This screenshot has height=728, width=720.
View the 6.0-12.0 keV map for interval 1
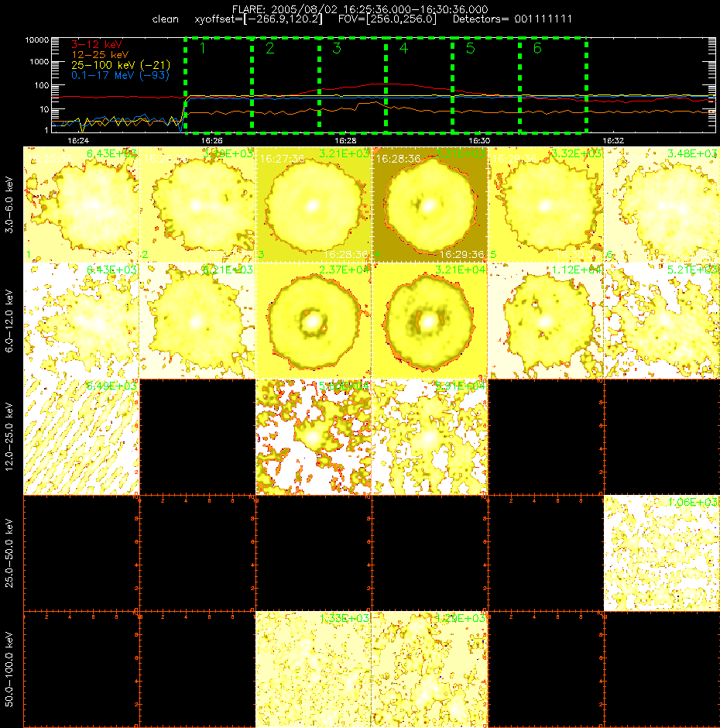(81, 321)
